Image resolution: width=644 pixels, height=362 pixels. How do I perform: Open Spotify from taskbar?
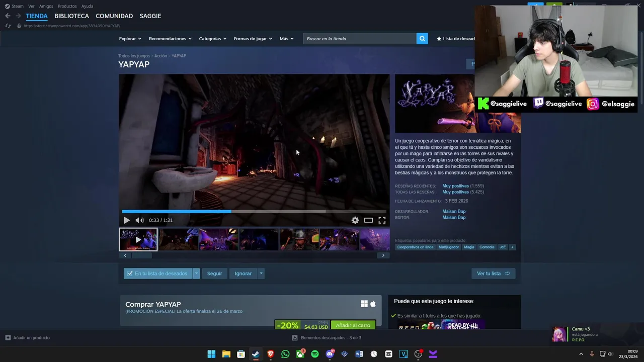(x=315, y=354)
